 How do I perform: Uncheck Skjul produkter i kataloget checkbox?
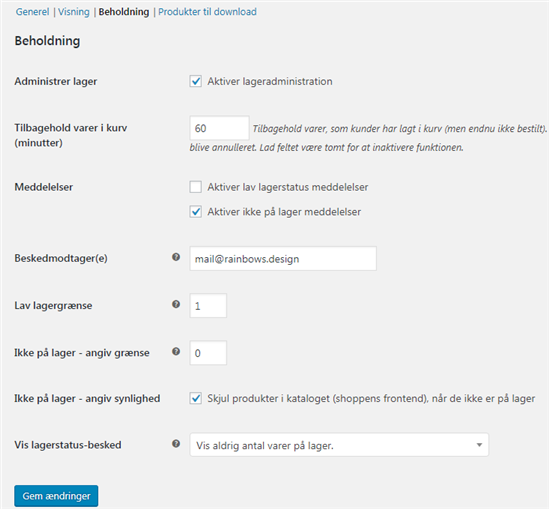196,398
